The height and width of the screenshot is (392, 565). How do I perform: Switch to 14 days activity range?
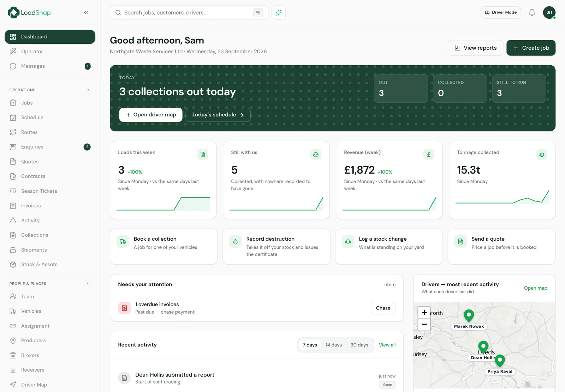pyautogui.click(x=333, y=345)
